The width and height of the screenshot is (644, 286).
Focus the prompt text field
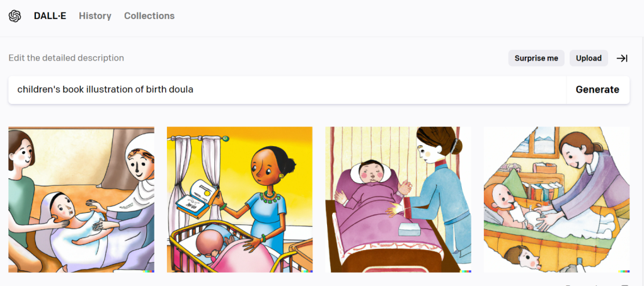pyautogui.click(x=287, y=89)
